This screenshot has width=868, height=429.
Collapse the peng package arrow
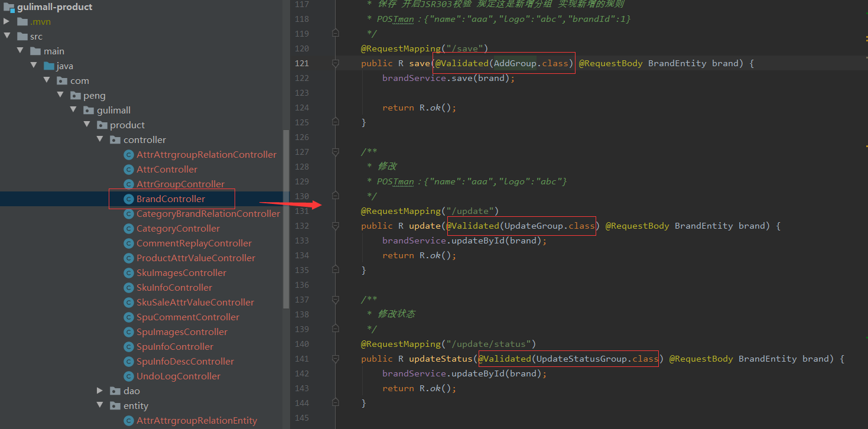coord(60,95)
